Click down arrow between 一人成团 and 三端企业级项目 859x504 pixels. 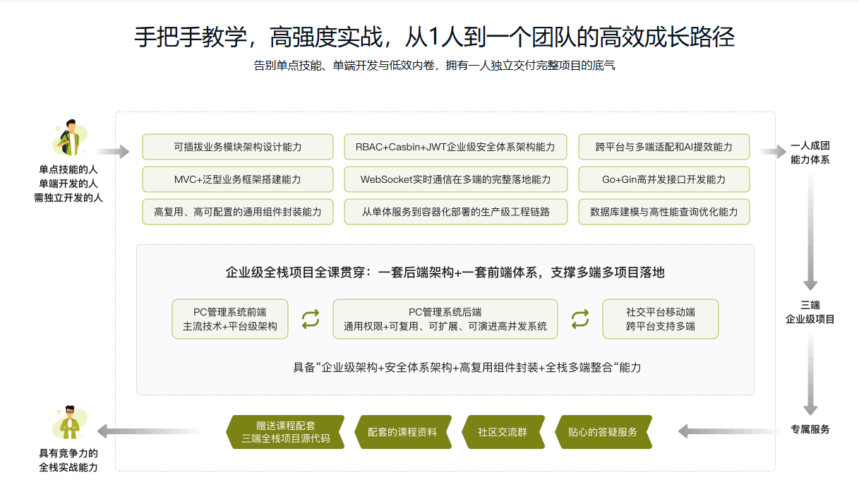tap(810, 232)
